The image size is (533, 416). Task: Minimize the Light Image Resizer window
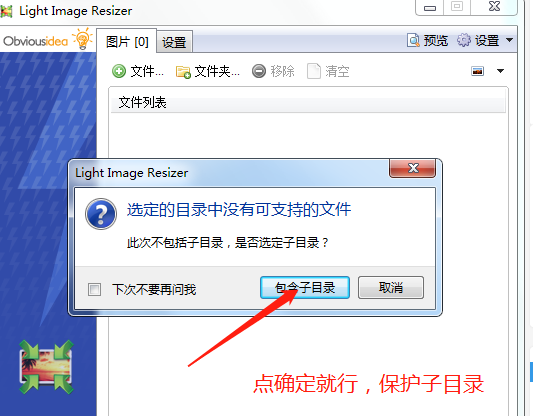tap(430, 7)
